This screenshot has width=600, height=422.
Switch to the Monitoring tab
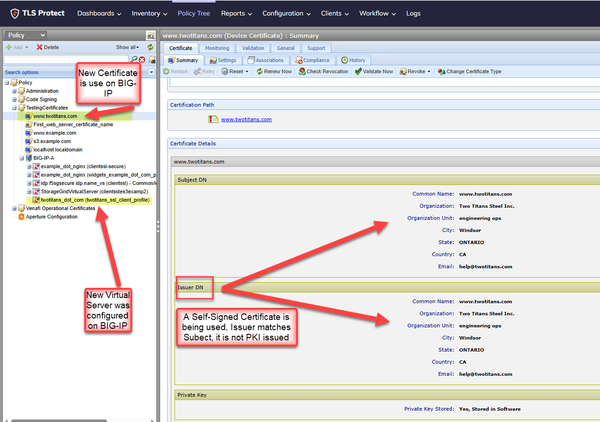coord(216,47)
